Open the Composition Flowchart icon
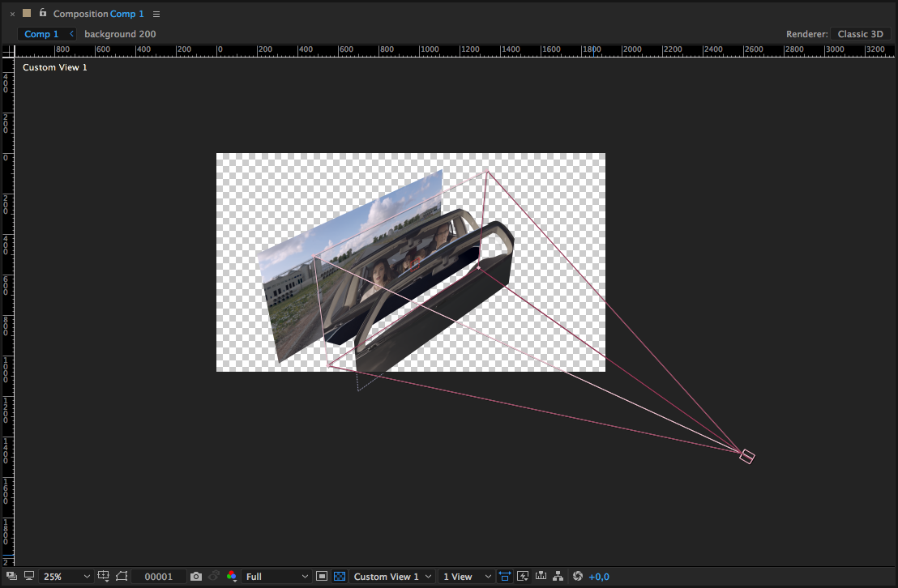The width and height of the screenshot is (898, 588). [x=558, y=577]
